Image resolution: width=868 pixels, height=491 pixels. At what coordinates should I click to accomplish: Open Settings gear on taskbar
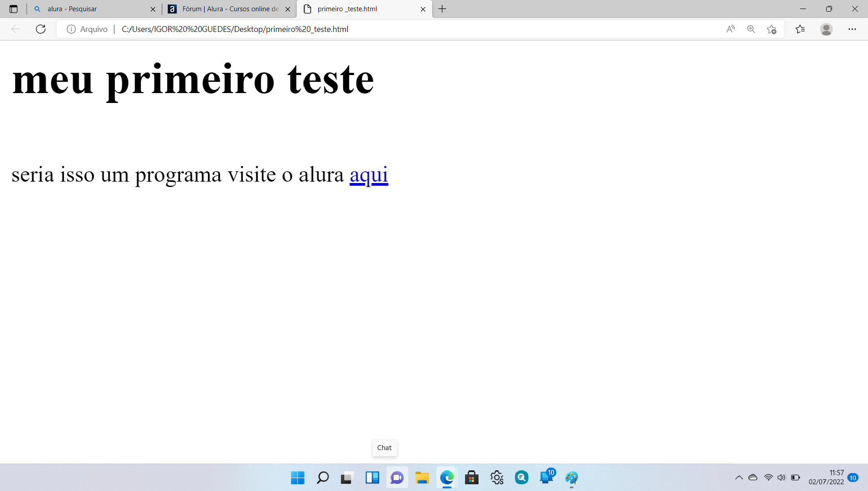coord(497,478)
